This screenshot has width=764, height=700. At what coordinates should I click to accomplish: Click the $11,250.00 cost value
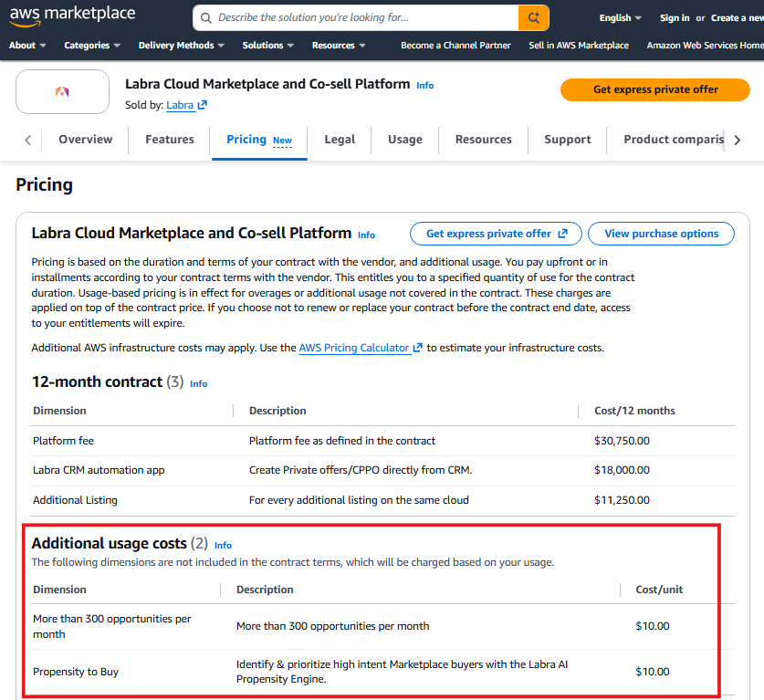click(622, 500)
